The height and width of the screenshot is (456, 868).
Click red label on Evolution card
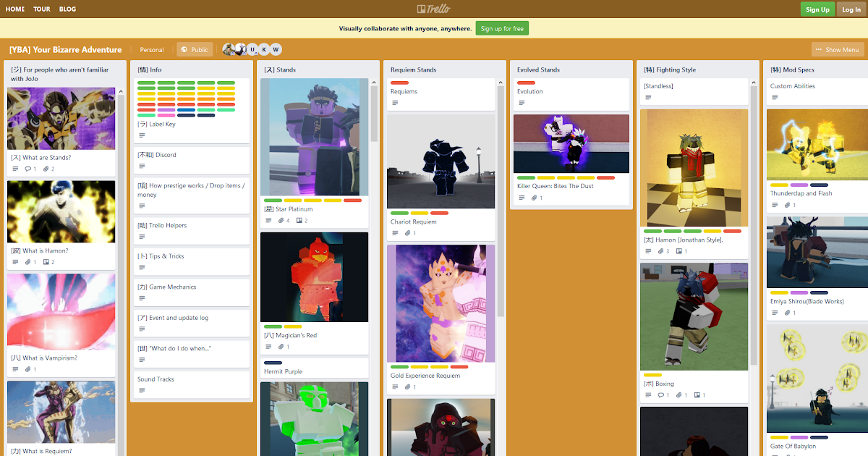tap(526, 83)
